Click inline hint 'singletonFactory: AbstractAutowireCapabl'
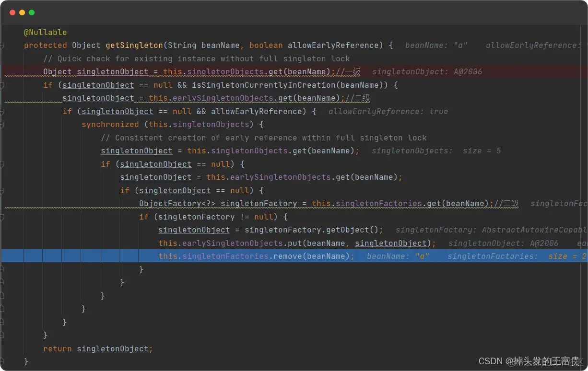Image resolution: width=588 pixels, height=371 pixels. (492, 230)
